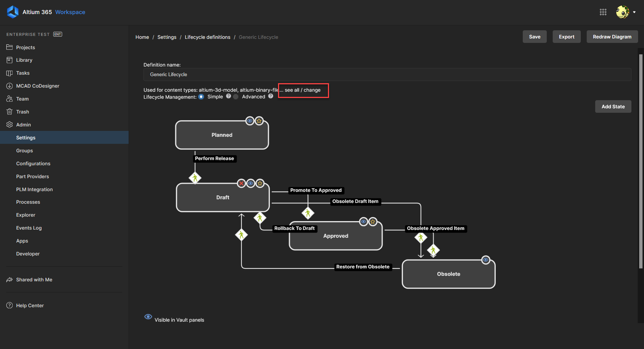This screenshot has width=644, height=349.
Task: Click the Rollback To Draft transition diamond
Action: click(x=260, y=218)
